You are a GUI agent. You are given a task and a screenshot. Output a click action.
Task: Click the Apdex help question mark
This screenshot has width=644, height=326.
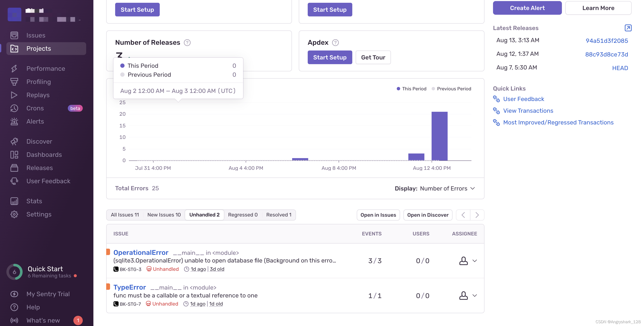click(x=335, y=43)
